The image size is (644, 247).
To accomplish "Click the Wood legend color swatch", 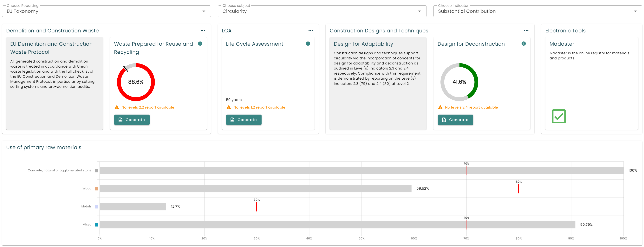I will (x=96, y=188).
